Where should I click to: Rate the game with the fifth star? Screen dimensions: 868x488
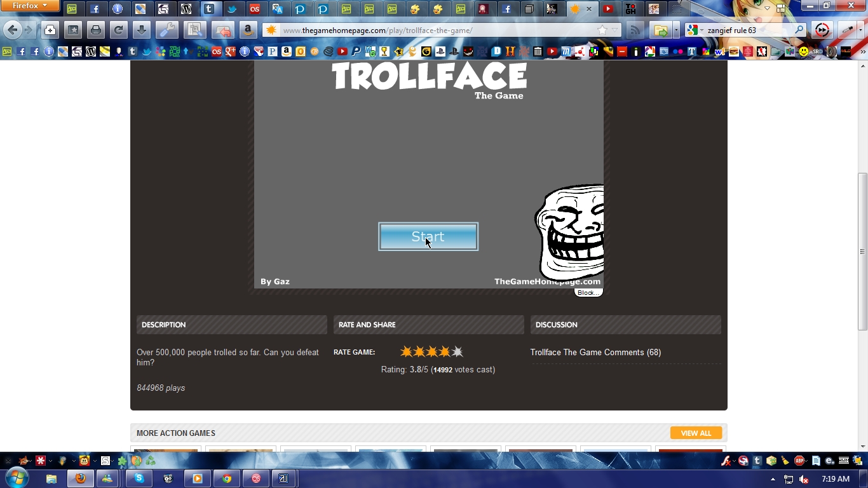pyautogui.click(x=458, y=351)
